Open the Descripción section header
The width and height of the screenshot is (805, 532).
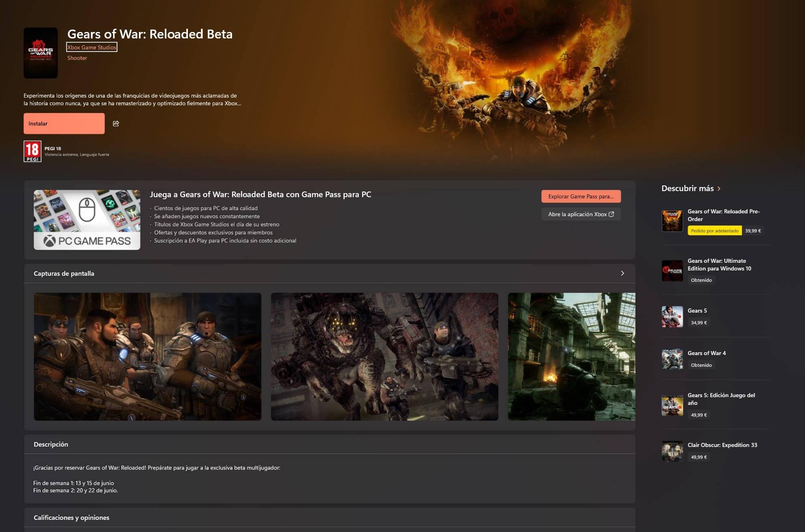click(51, 444)
